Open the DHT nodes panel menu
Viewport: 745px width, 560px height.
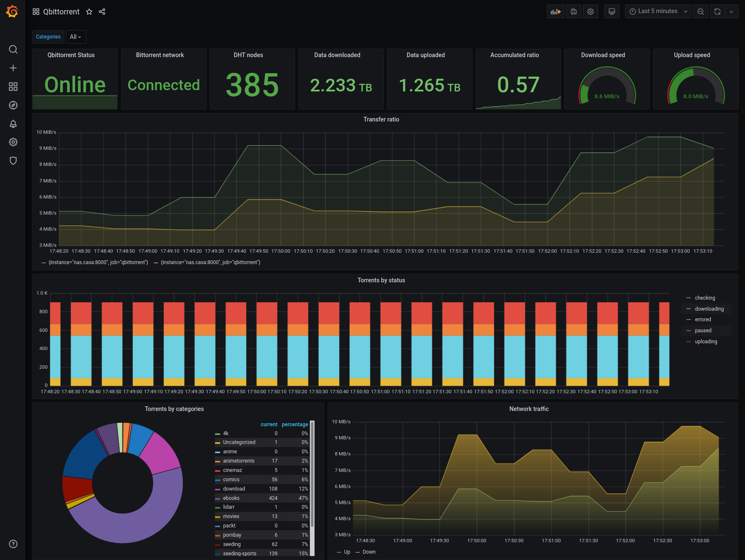point(248,55)
